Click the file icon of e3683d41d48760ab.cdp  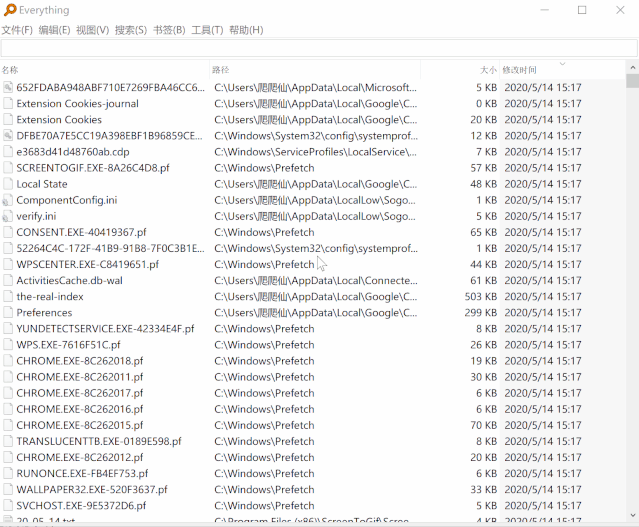tap(8, 152)
